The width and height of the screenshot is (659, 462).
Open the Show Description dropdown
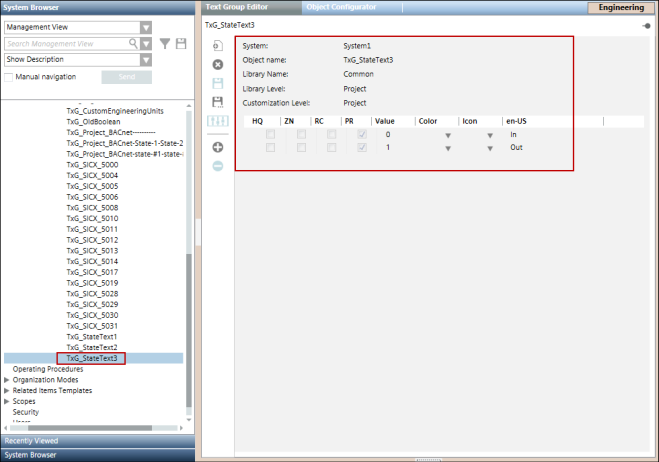146,60
